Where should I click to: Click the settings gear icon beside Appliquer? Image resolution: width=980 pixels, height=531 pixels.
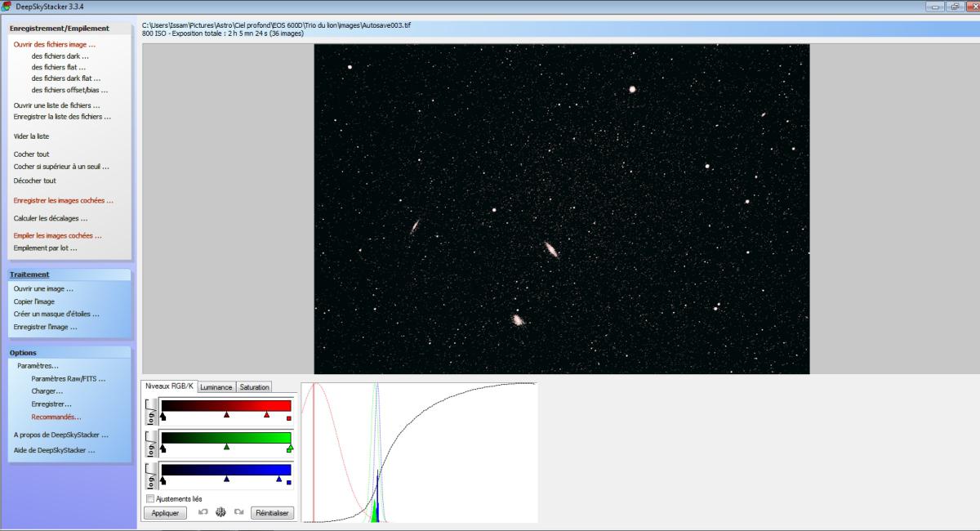220,512
